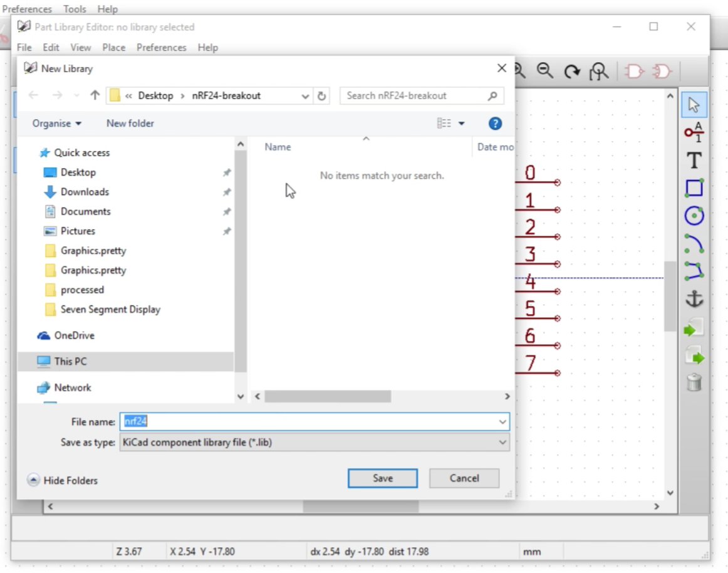Select OneDrive in navigation pane

pyautogui.click(x=75, y=335)
